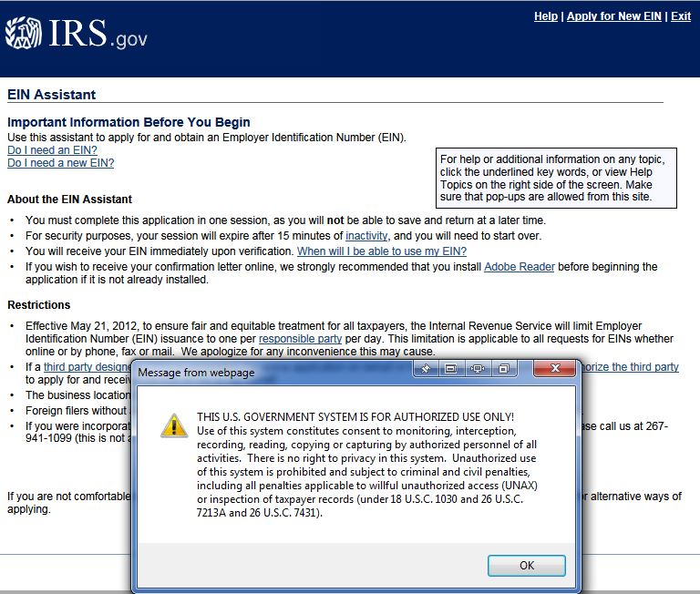The image size is (700, 594).
Task: Close the Message from webpage dialog
Action: pos(555,368)
